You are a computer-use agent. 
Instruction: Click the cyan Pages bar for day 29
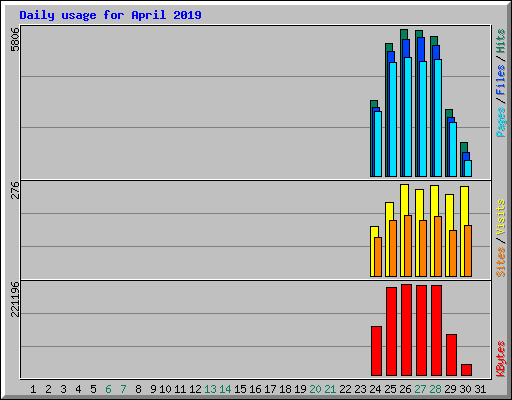point(453,150)
